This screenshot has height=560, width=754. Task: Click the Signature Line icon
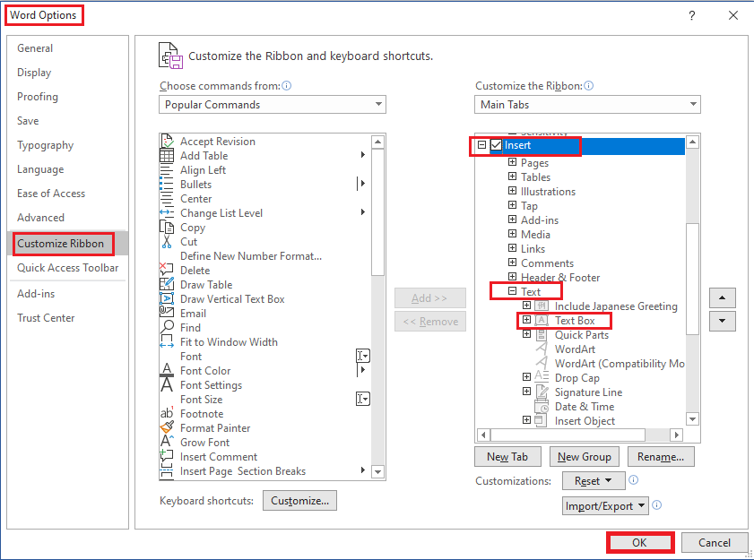pyautogui.click(x=542, y=392)
